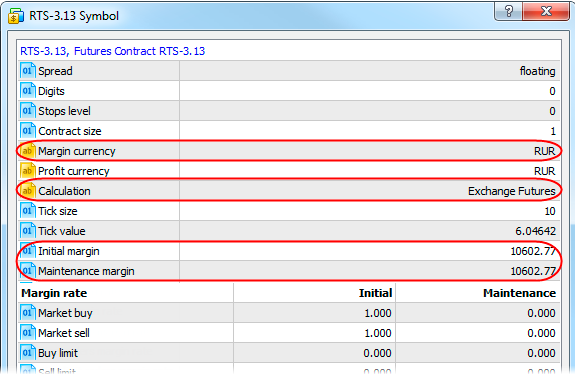The width and height of the screenshot is (575, 377).
Task: Select the Maintenance margin 10602.77 value
Action: [533, 271]
